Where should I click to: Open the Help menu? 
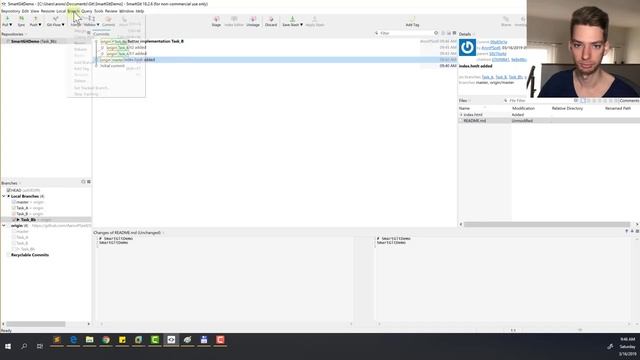coord(140,11)
